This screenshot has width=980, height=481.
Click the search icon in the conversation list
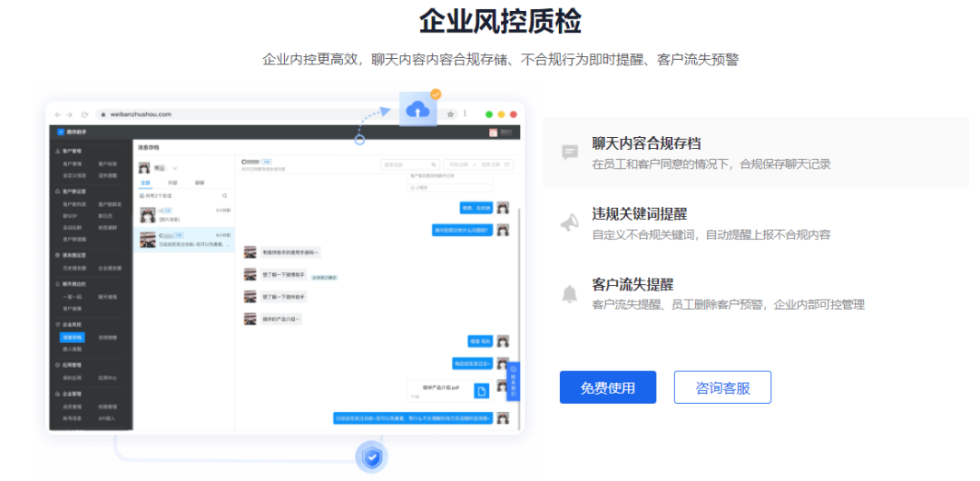225,196
